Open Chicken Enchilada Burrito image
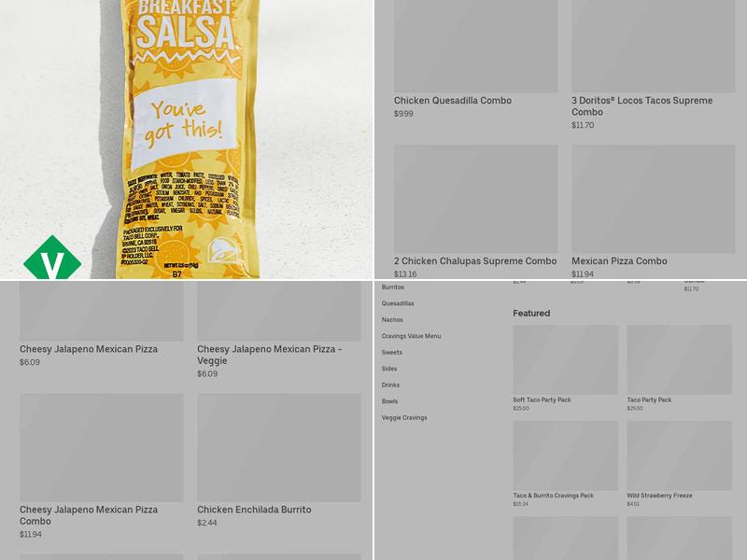Image resolution: width=747 pixels, height=560 pixels. click(x=279, y=448)
